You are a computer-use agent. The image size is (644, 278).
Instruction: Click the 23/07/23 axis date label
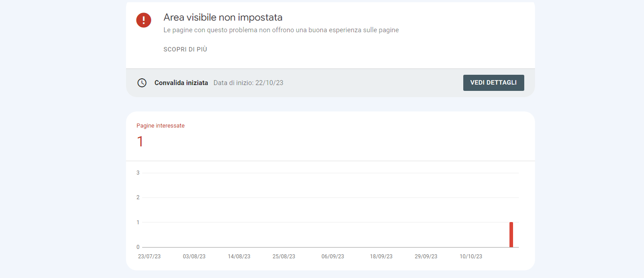(149, 256)
